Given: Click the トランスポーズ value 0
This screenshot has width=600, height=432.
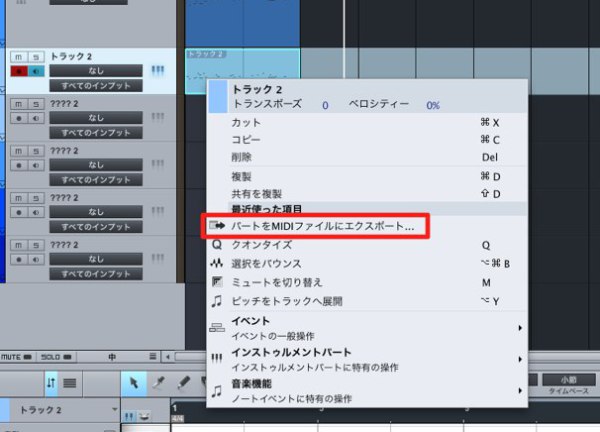Looking at the screenshot, I should point(325,105).
